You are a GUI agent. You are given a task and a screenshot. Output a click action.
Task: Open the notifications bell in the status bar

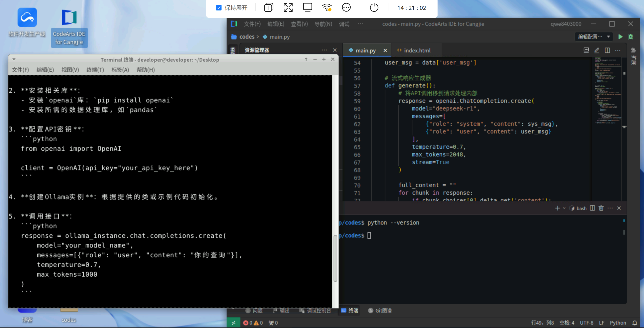[x=635, y=323]
